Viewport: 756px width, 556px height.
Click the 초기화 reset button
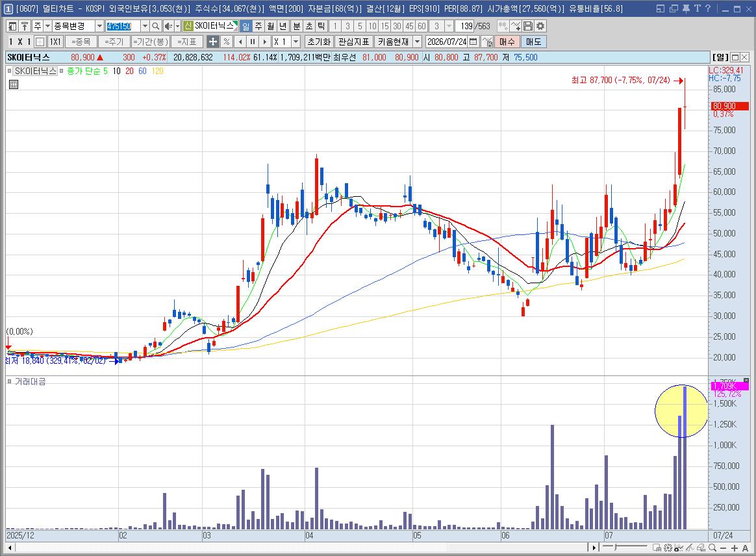pyautogui.click(x=319, y=42)
